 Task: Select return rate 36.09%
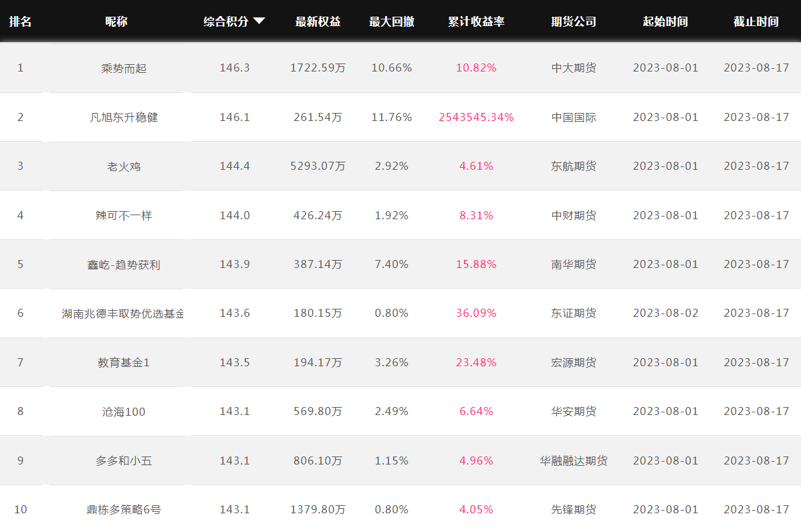(476, 313)
